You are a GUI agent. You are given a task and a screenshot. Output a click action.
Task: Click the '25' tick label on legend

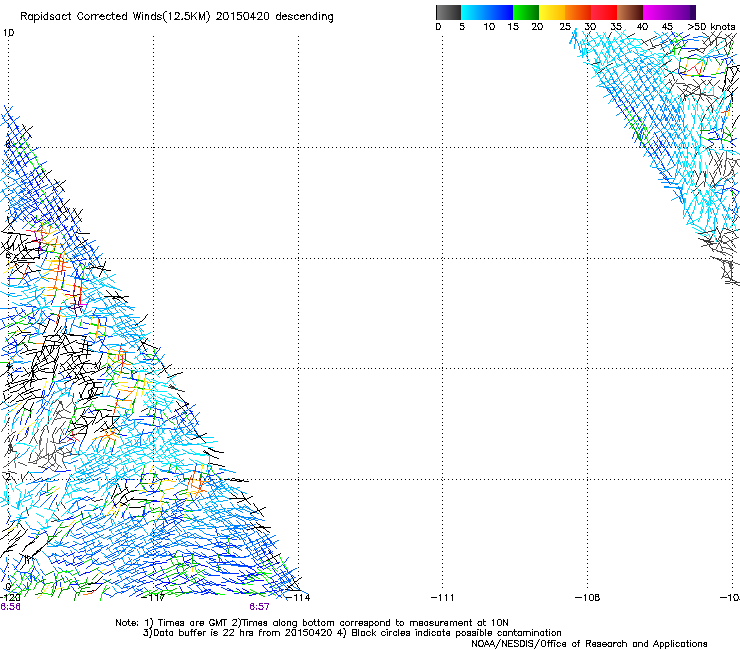coord(565,27)
